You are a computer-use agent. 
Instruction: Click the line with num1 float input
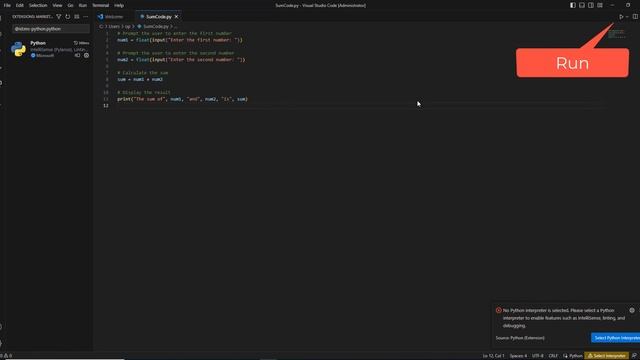coord(180,40)
